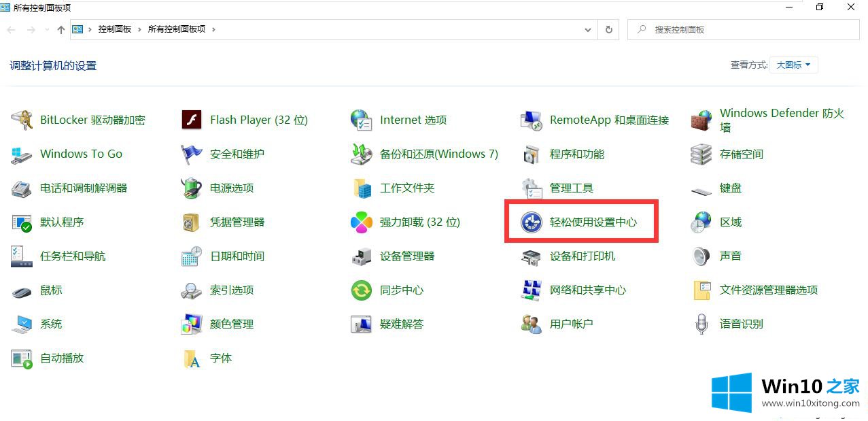Open 安全和维护 flag icon
Image resolution: width=868 pixels, height=421 pixels.
click(192, 154)
